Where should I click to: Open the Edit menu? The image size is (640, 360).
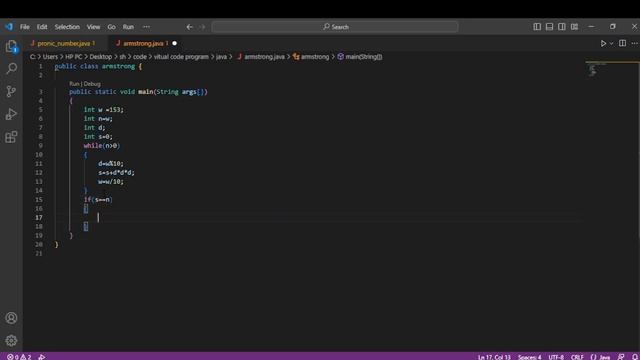(x=42, y=27)
